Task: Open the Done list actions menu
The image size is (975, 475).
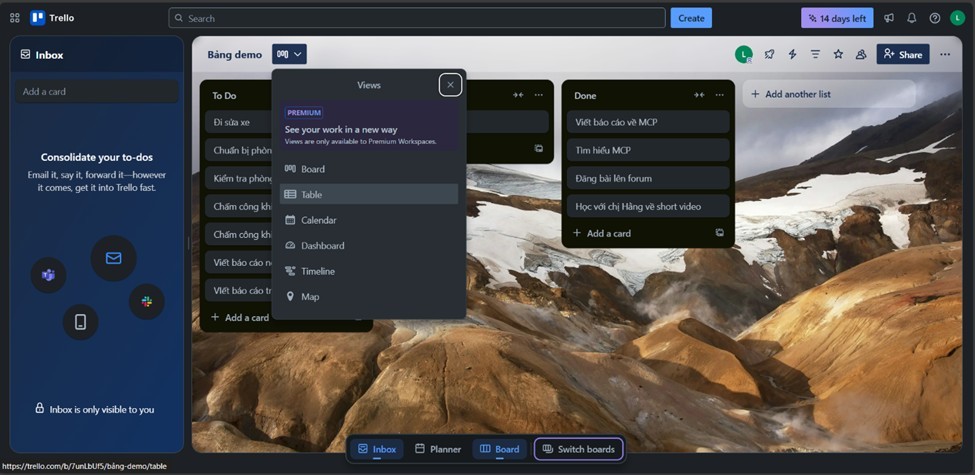Action: pos(720,95)
